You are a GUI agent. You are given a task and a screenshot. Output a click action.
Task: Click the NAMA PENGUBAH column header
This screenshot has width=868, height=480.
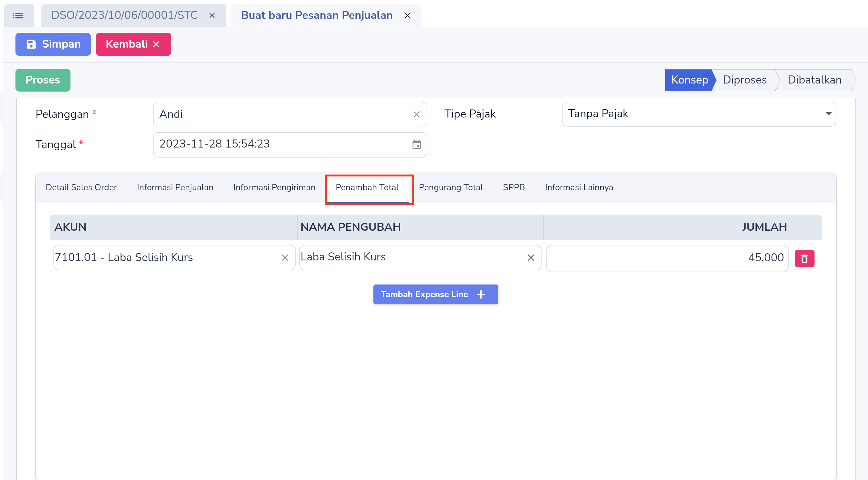(x=420, y=227)
